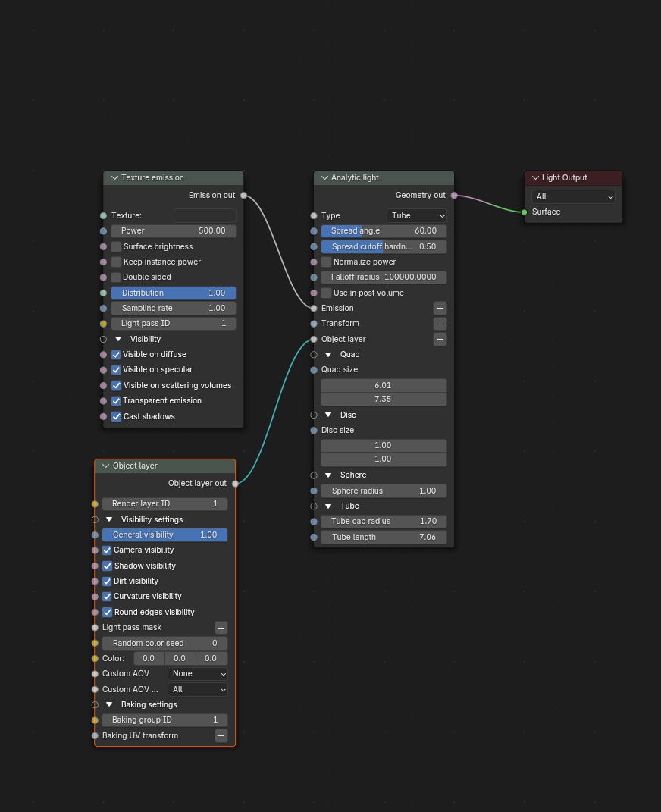
Task: Enable the Keep instance power checkbox
Action: click(x=117, y=262)
